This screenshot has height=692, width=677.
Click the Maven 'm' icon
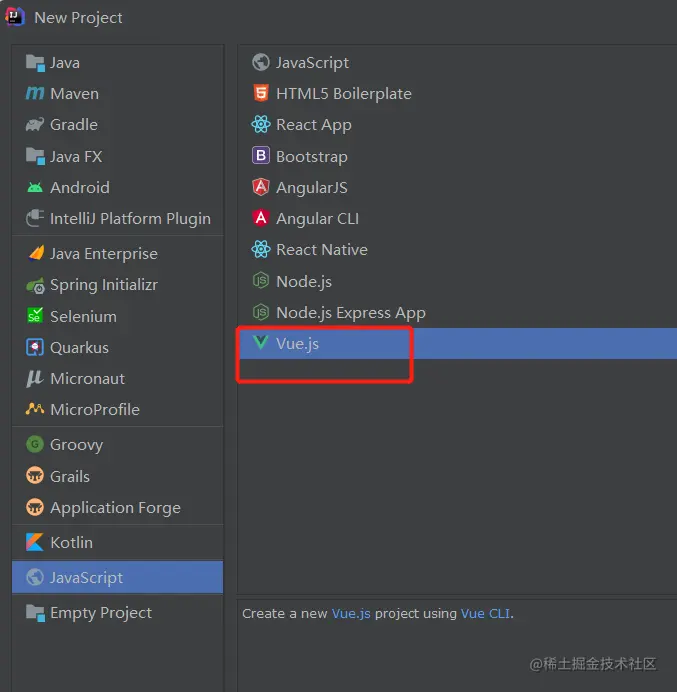[35, 93]
